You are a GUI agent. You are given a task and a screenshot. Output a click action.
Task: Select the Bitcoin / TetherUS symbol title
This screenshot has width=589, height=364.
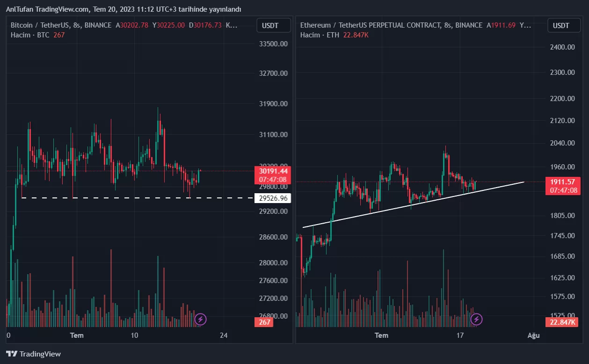point(61,25)
